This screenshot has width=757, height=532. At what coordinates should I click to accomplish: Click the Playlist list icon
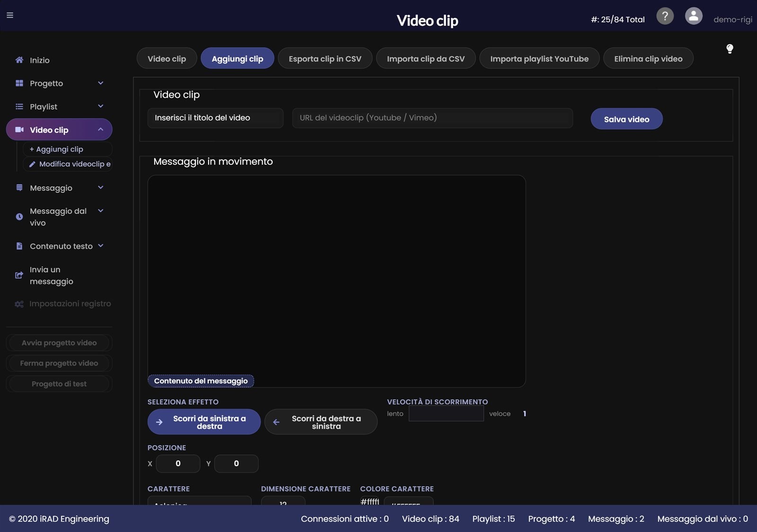click(x=19, y=107)
